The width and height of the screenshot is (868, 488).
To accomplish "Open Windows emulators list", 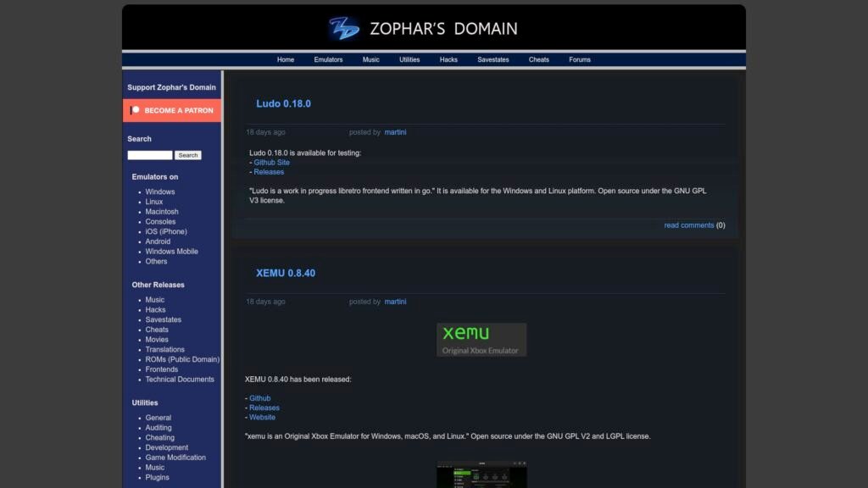I will coord(160,192).
